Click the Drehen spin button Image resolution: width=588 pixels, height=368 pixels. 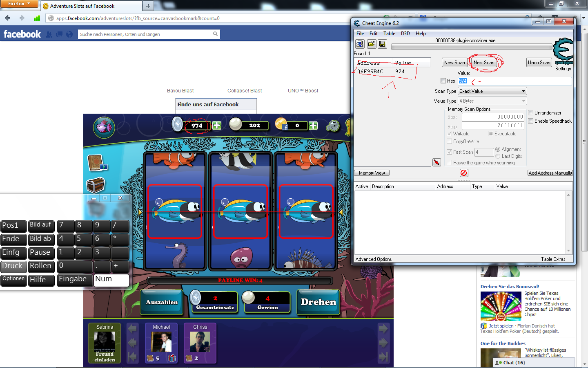tap(318, 302)
